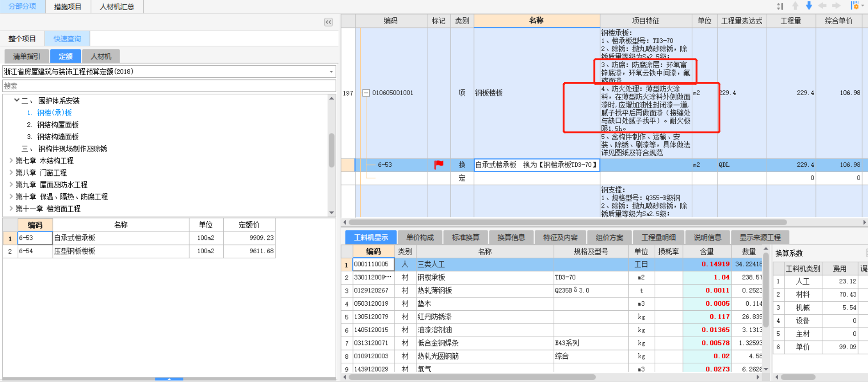Select tree item 三、钢构件现场制作及除锈
Image resolution: width=868 pixels, height=382 pixels.
coord(64,149)
